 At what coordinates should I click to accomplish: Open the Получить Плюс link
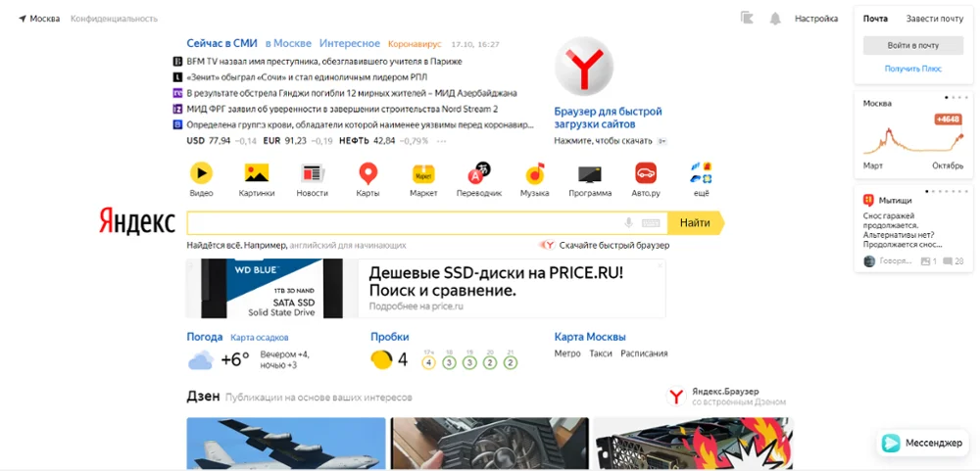pos(913,69)
